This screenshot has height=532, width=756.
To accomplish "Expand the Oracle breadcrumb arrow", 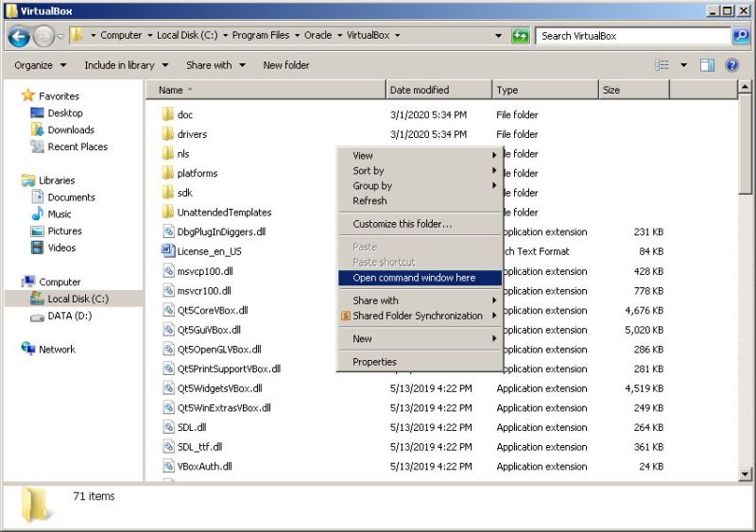I will [x=339, y=35].
